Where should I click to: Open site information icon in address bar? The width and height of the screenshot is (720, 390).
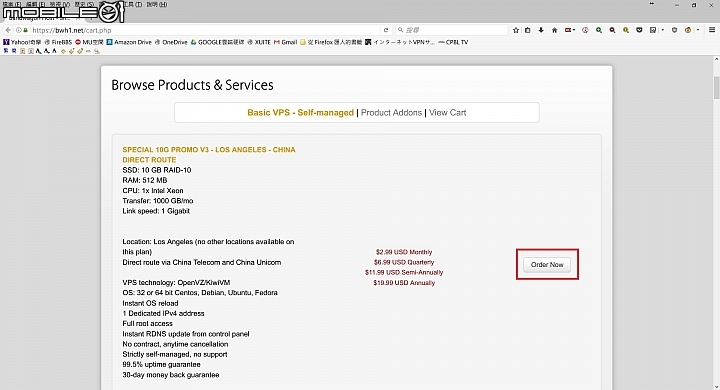(18, 30)
